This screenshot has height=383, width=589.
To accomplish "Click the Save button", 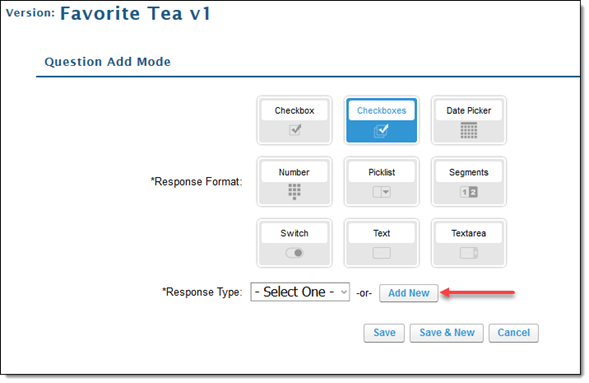I will (384, 333).
